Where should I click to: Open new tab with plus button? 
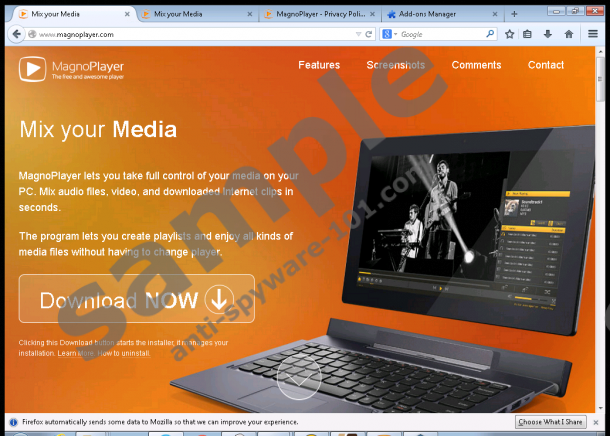coord(514,14)
